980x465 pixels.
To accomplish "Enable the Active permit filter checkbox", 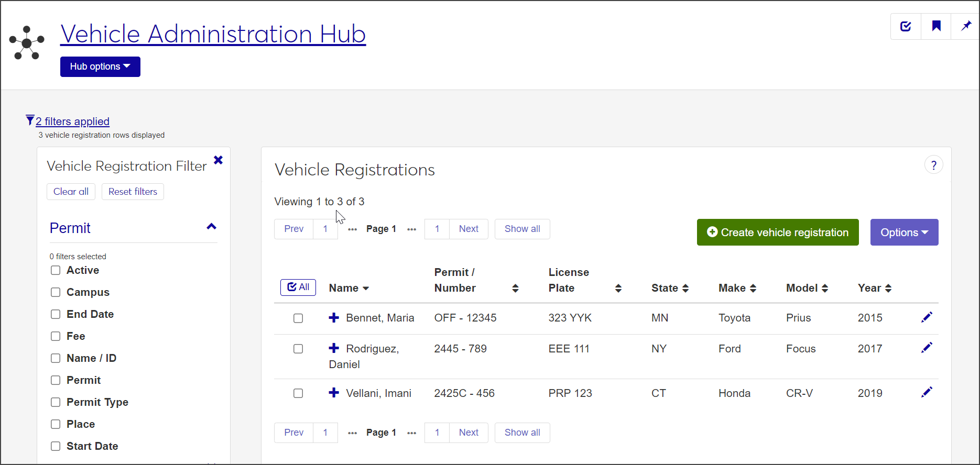I will [56, 270].
